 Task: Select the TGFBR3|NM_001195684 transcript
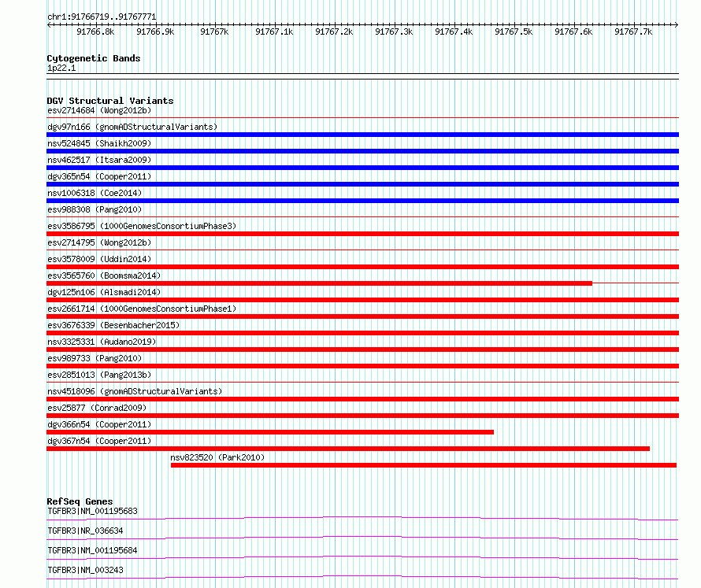[x=92, y=550]
